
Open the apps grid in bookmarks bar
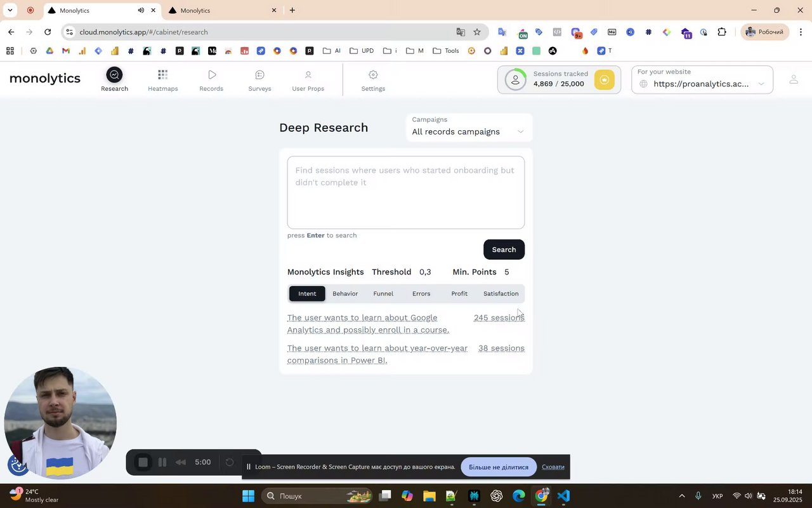(x=10, y=51)
